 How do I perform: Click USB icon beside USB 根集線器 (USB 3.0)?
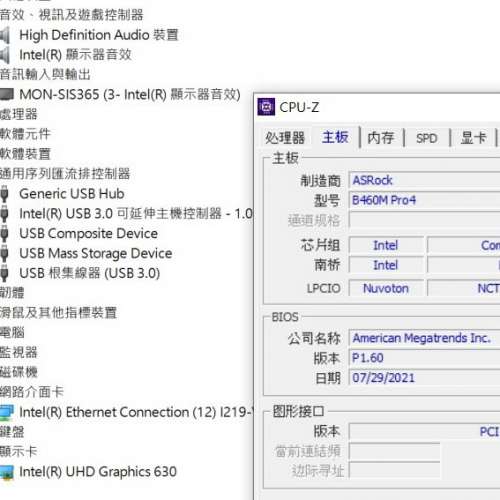(x=4, y=273)
